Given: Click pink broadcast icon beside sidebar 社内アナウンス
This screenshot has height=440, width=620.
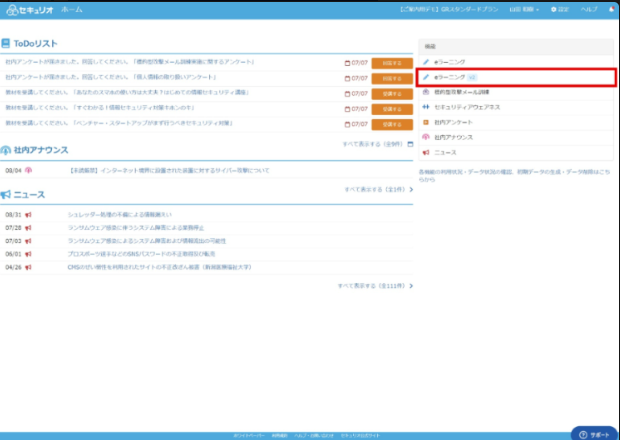Looking at the screenshot, I should pos(426,137).
